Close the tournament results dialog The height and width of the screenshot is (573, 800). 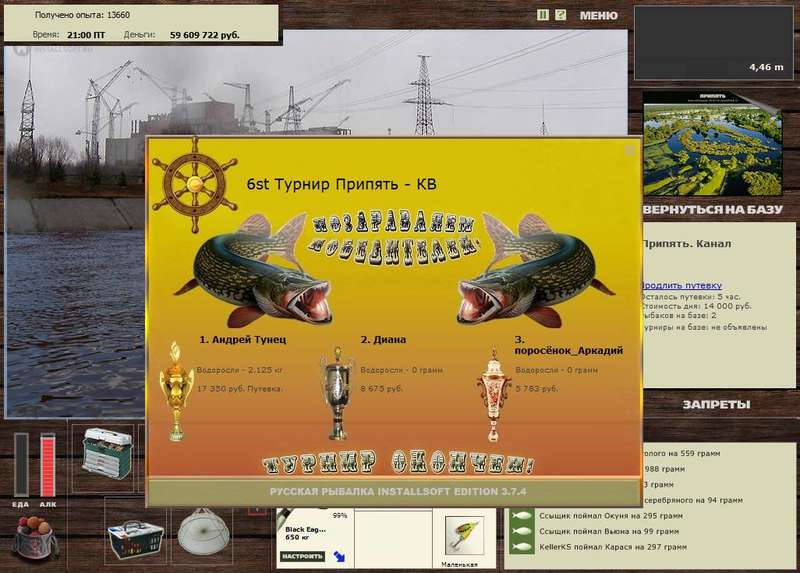point(630,150)
